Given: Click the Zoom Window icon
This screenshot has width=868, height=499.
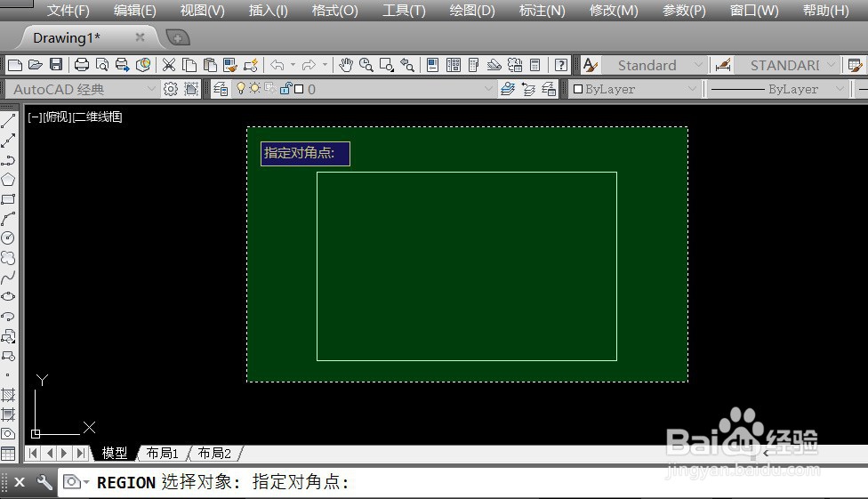Looking at the screenshot, I should point(386,65).
